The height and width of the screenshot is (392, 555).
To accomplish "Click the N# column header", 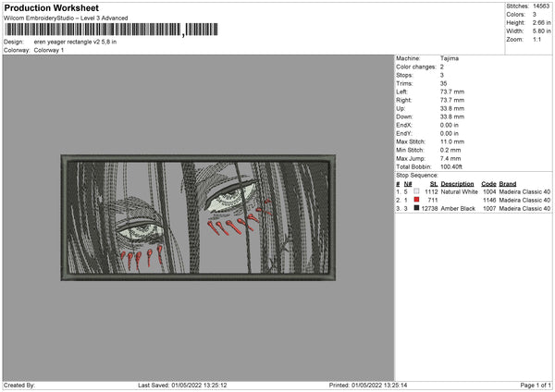I will [408, 184].
